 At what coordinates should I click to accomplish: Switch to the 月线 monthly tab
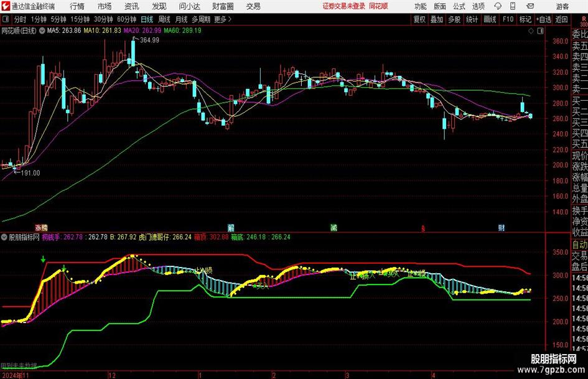point(182,19)
